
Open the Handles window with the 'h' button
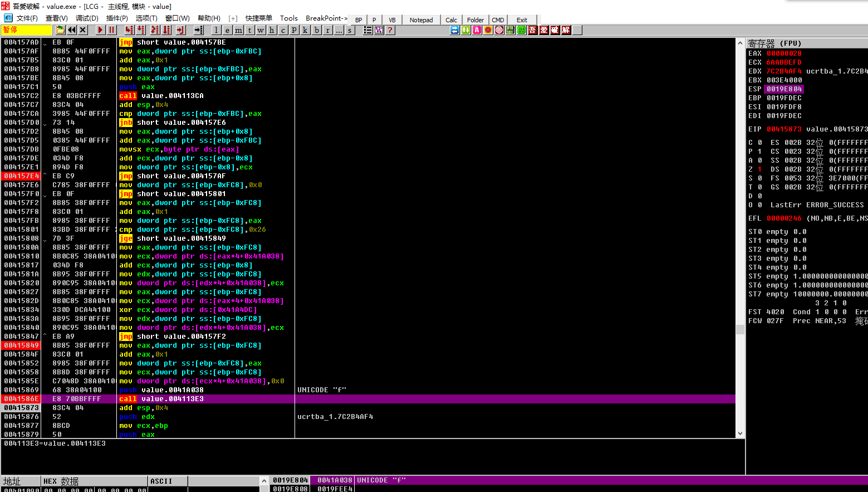[272, 30]
